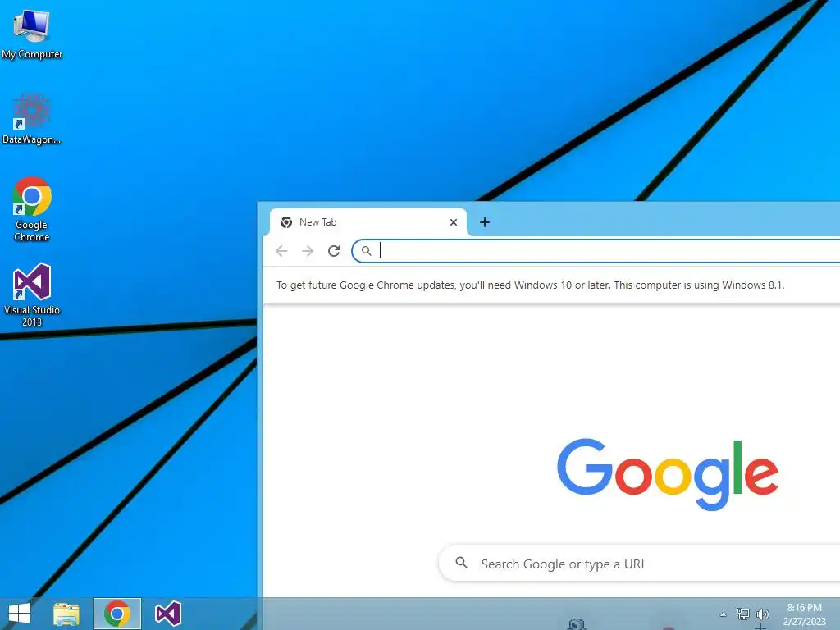Image resolution: width=840 pixels, height=630 pixels.
Task: Select the Visual Studio 2013 desktop shortcut
Action: pos(32,294)
